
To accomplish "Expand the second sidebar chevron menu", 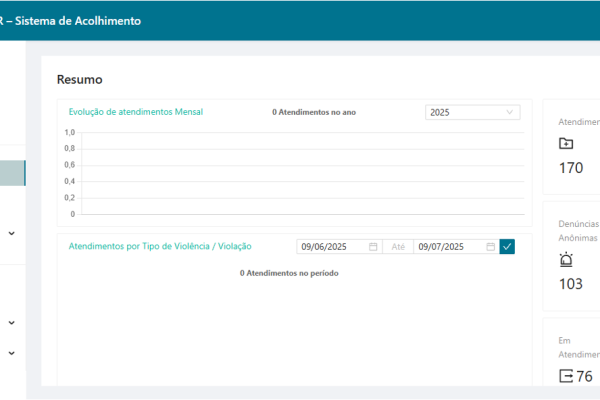I will point(11,323).
